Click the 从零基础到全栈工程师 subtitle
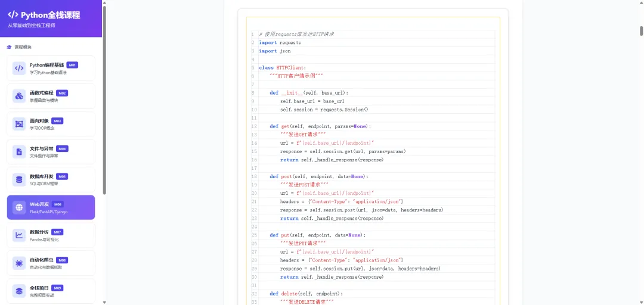This screenshot has height=305, width=644. (x=31, y=26)
